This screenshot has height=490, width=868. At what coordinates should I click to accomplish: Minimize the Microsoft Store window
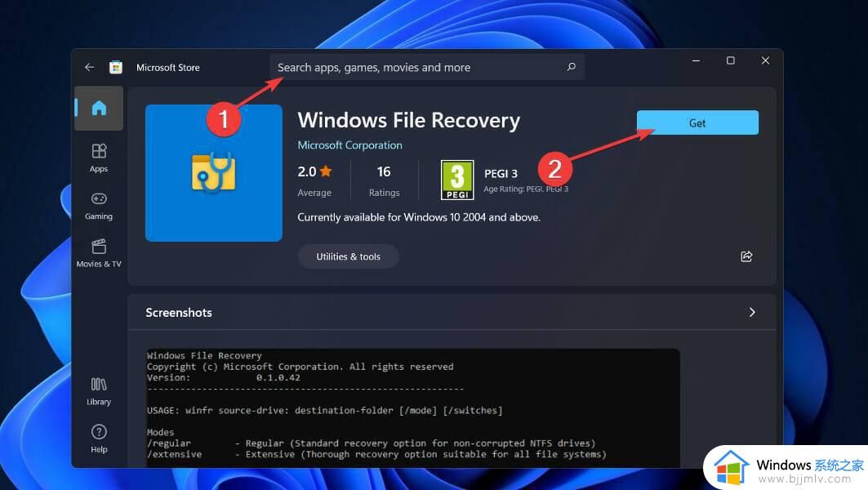[x=696, y=60]
